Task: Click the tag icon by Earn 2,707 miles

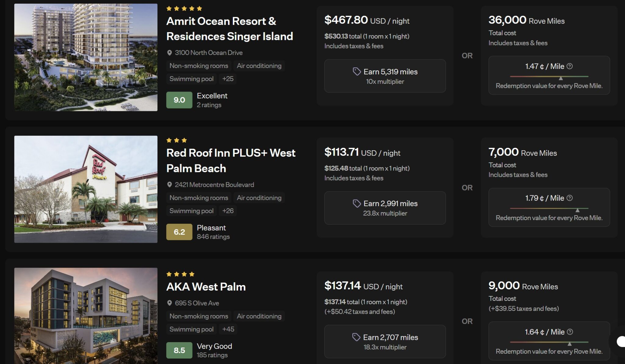Action: pyautogui.click(x=356, y=337)
